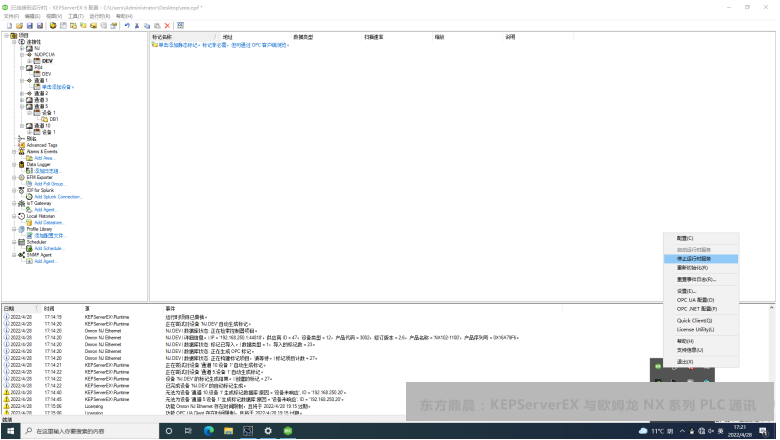Collapse the 通道 5 channel node

(22, 106)
